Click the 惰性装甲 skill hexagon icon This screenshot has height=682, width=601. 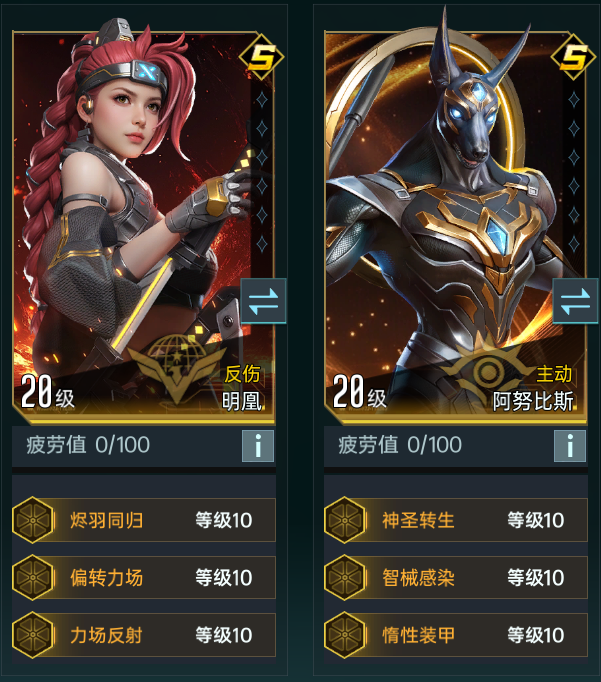pyautogui.click(x=345, y=635)
